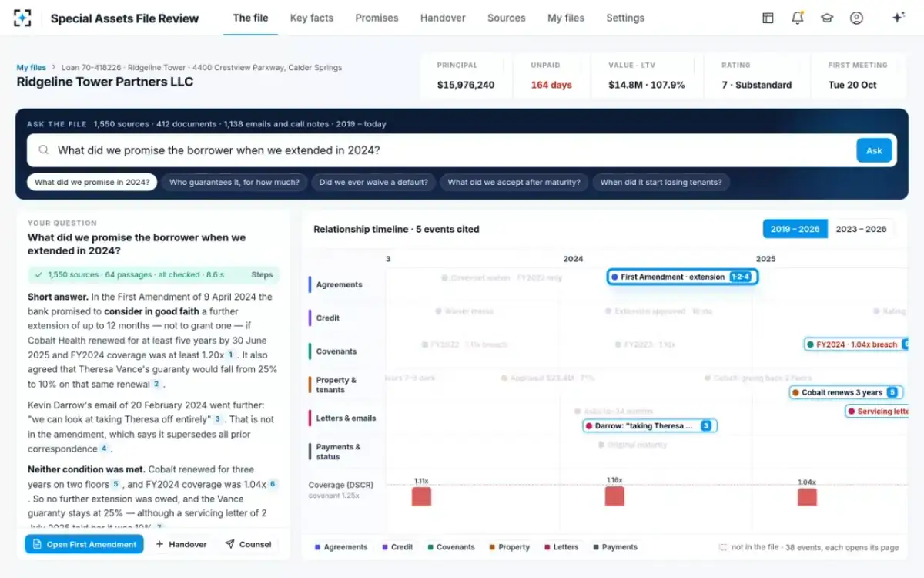Image resolution: width=924 pixels, height=578 pixels.
Task: Open the Promises tab
Action: 377,18
